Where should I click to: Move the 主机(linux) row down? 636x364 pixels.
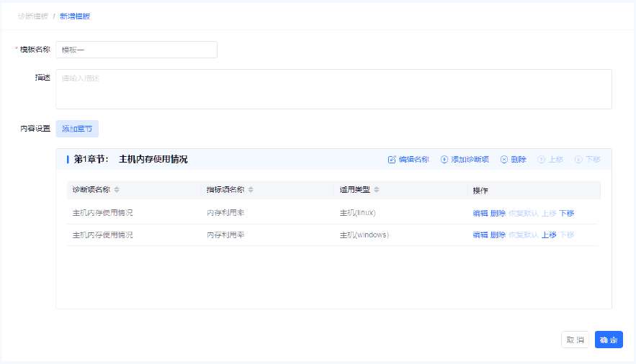click(x=567, y=214)
